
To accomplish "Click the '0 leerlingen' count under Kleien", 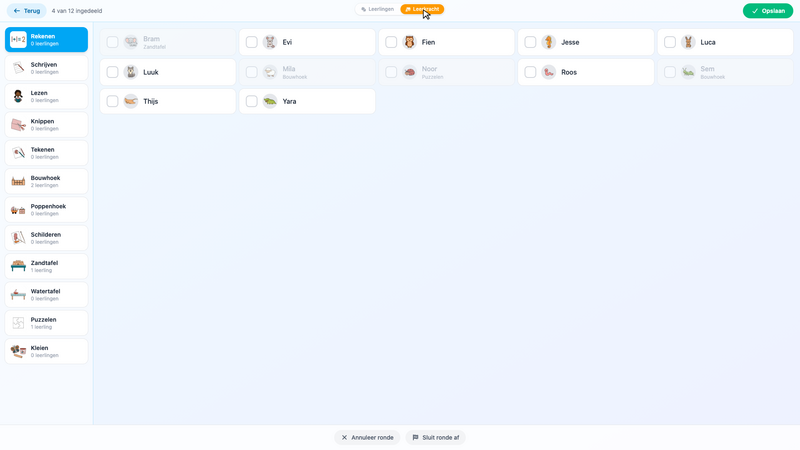I will 44,356.
